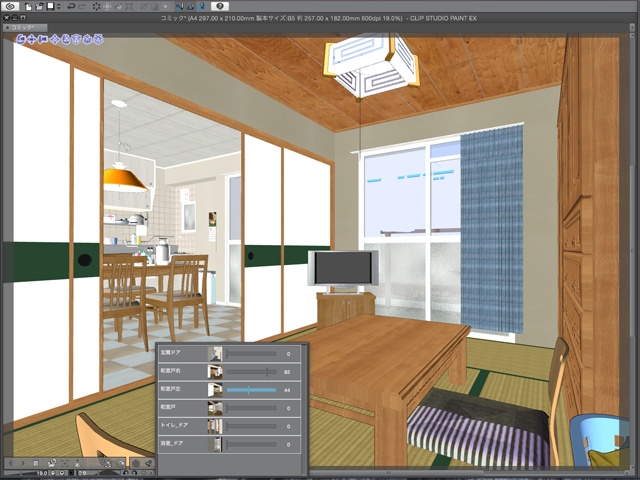Click the 和室戸右 thumbnail
Viewport: 640px width, 480px height.
click(215, 372)
